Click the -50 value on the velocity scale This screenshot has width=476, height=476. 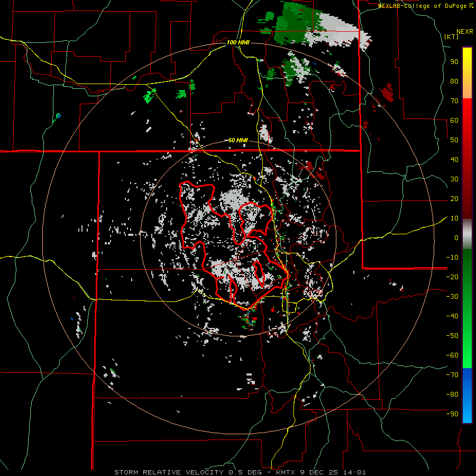tap(452, 336)
